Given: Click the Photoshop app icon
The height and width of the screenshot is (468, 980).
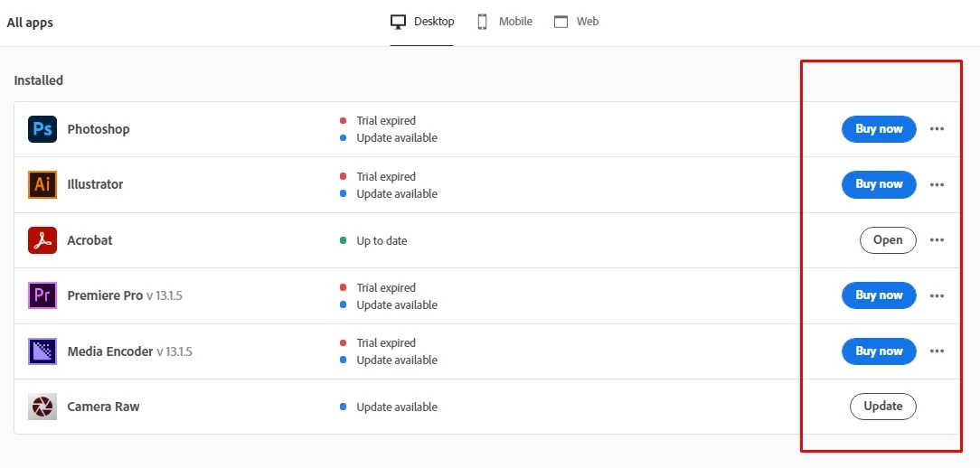Looking at the screenshot, I should pos(42,129).
